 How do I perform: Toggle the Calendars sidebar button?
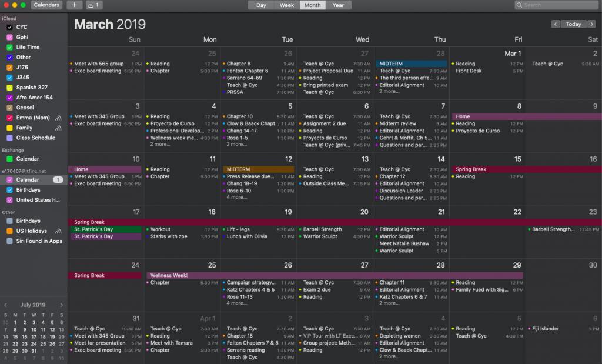46,5
